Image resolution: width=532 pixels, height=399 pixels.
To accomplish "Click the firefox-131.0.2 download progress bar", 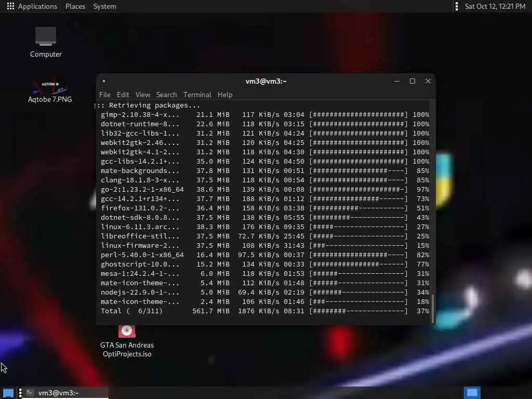I will pos(358,208).
